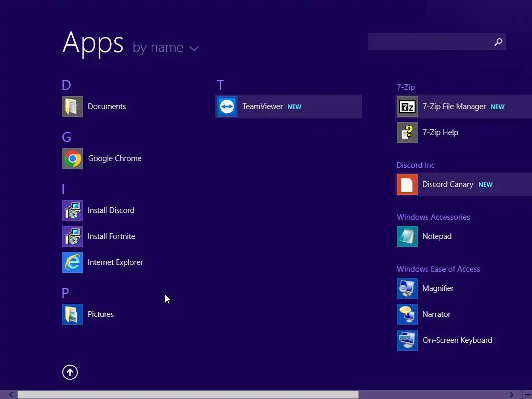Open Internet Explorer via its icon
The height and width of the screenshot is (399, 532).
pyautogui.click(x=73, y=262)
